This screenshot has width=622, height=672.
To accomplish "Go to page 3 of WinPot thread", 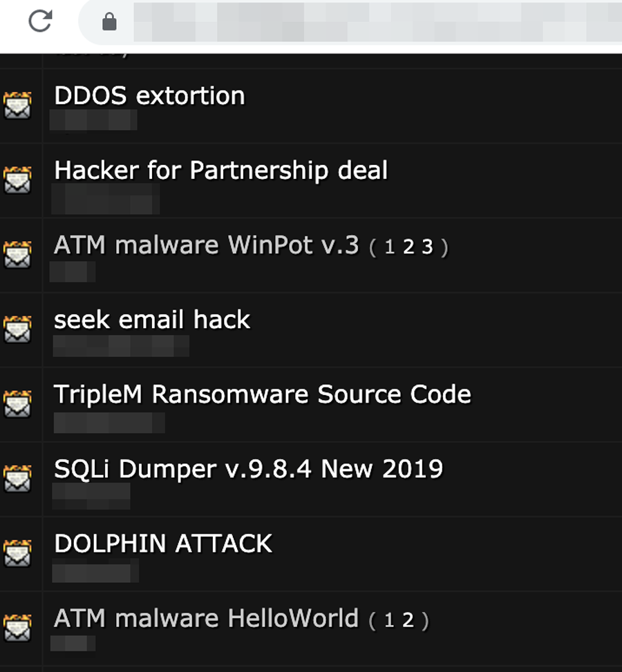I will click(428, 247).
